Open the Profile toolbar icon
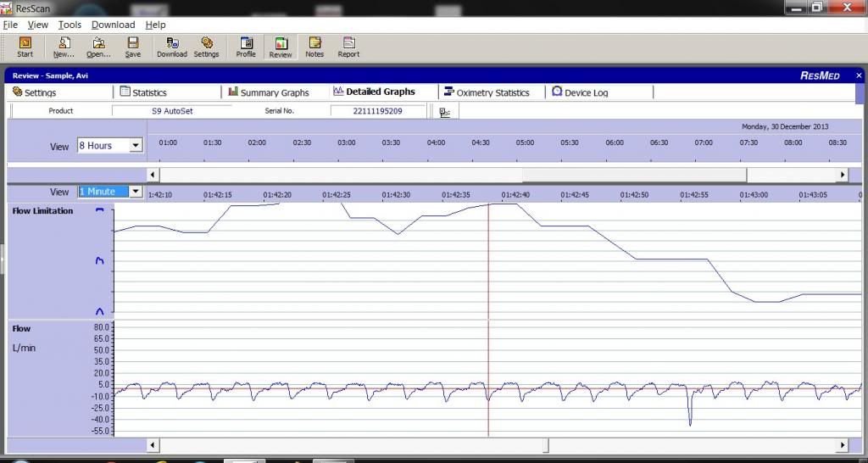 pos(246,47)
